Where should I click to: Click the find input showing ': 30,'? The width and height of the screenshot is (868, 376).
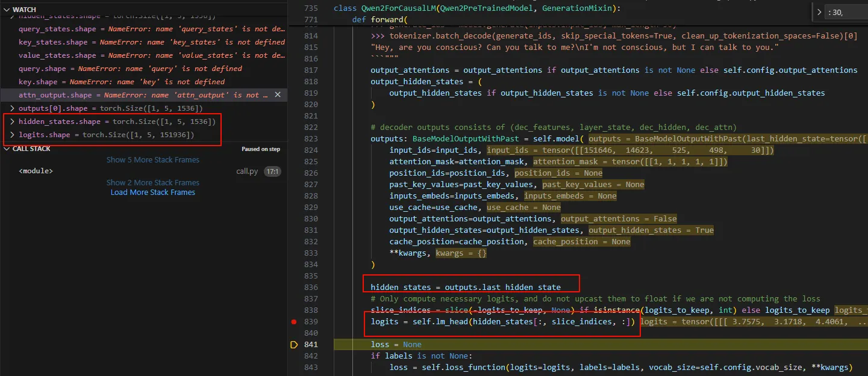coord(846,12)
